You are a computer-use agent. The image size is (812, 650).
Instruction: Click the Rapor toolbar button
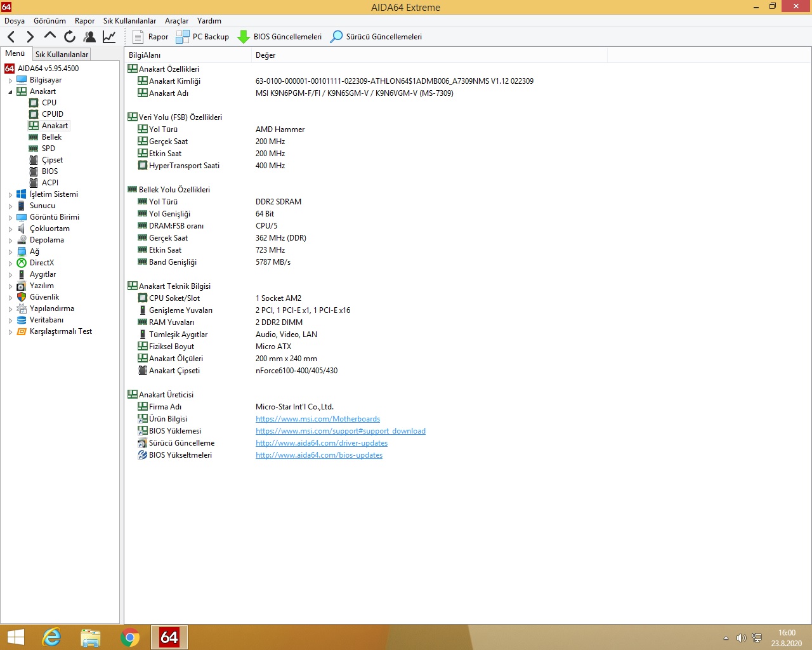click(x=150, y=37)
